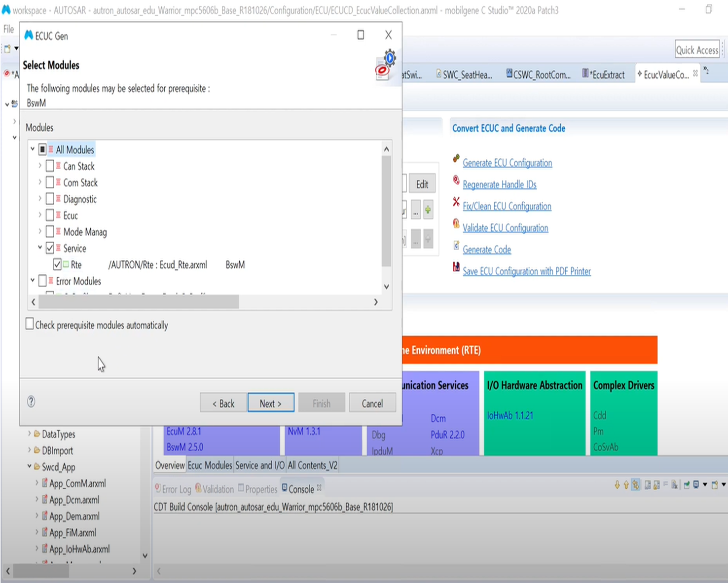Click the pin console icon with green marker

pos(687,485)
